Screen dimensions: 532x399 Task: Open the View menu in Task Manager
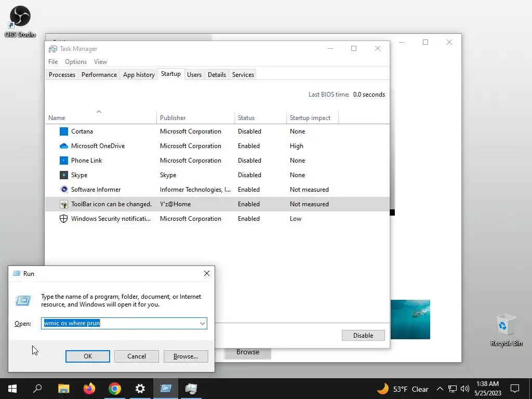(100, 62)
